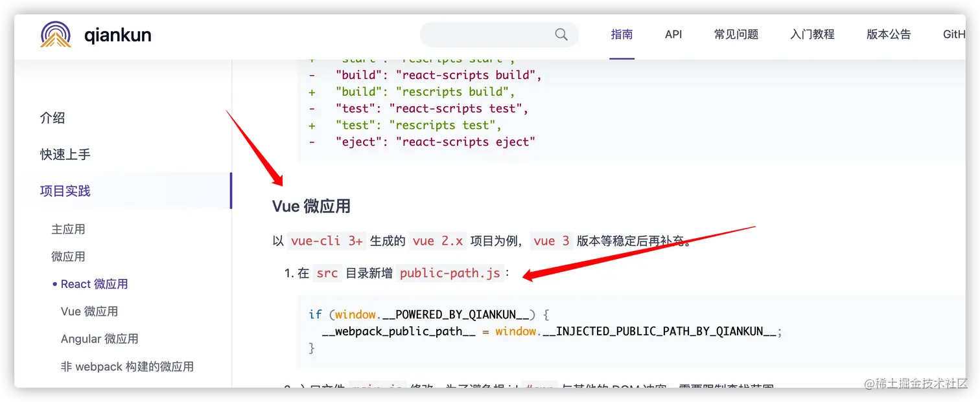
Task: Jump to Angular 微应用 sidebar entry
Action: click(99, 339)
